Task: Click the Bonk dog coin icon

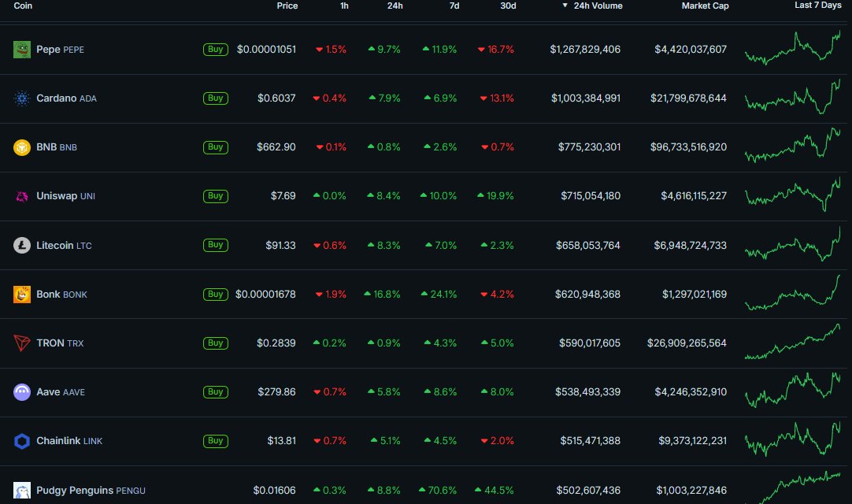Action: pos(22,295)
